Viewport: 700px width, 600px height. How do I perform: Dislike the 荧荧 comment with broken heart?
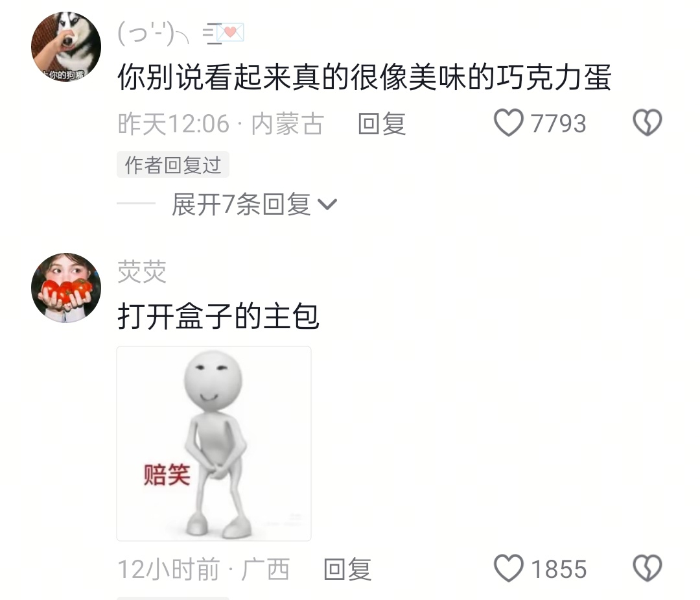pyautogui.click(x=647, y=568)
